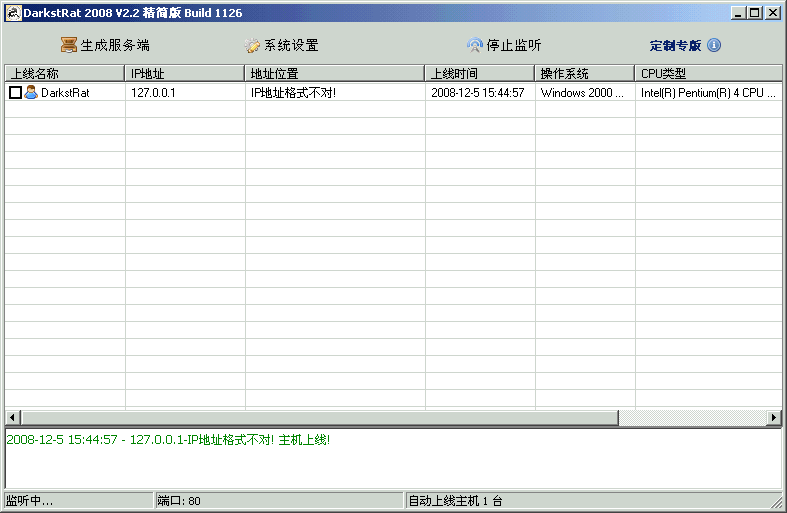Click the blue info icon beside 定制专版
The width and height of the screenshot is (787, 513).
714,46
